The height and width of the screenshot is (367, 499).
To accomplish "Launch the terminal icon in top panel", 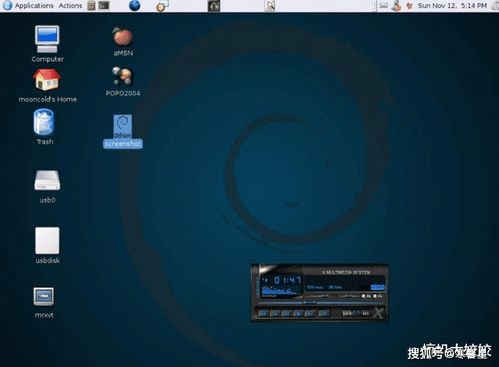I will coord(104,6).
